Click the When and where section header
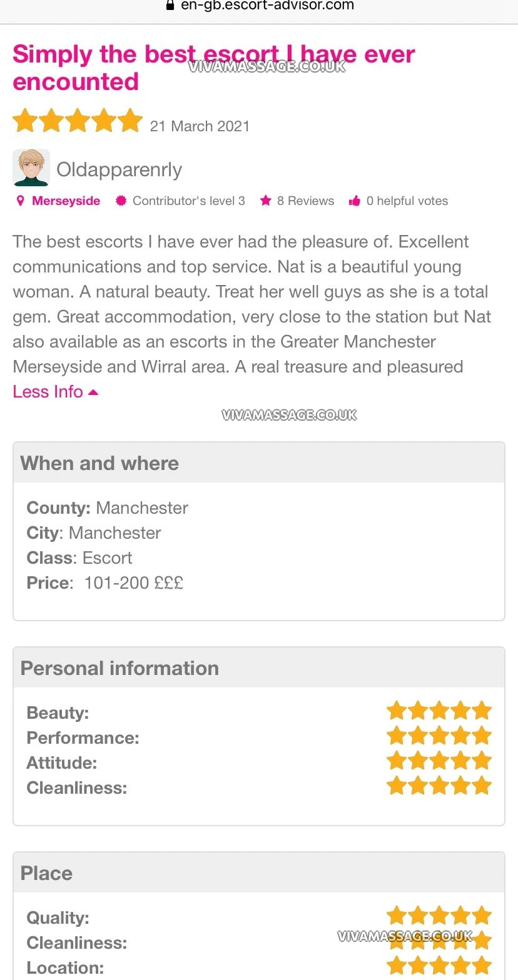The image size is (518, 980). (x=99, y=463)
